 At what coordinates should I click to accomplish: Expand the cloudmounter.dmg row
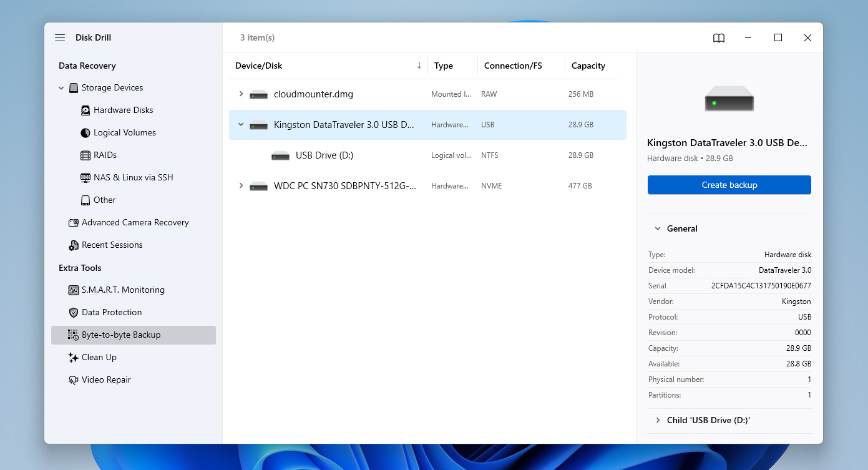point(241,94)
